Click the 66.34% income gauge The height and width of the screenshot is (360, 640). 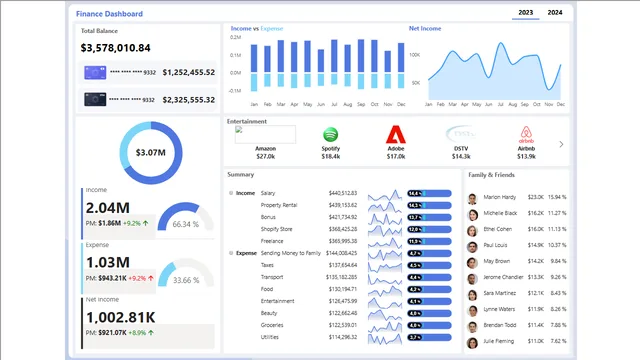(186, 217)
